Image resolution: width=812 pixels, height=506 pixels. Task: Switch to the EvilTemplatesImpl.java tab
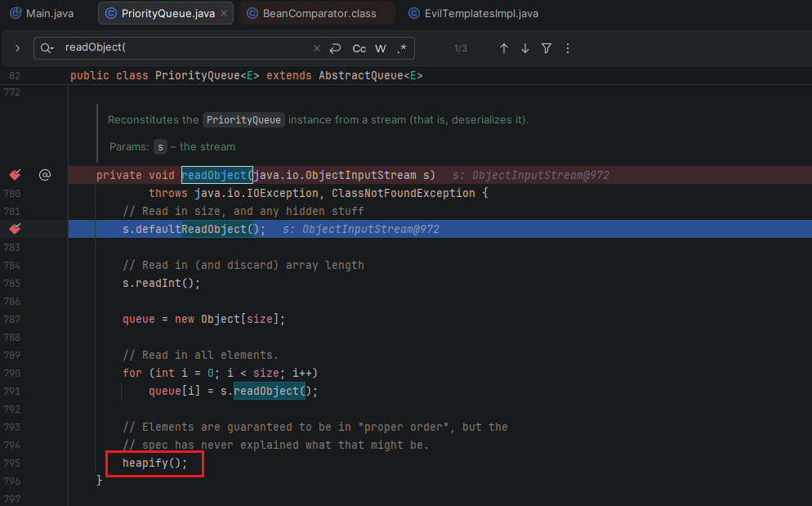click(x=479, y=14)
